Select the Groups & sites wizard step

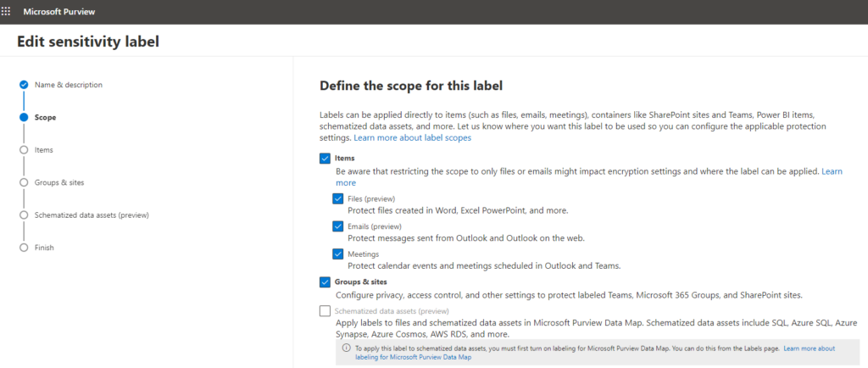click(59, 182)
